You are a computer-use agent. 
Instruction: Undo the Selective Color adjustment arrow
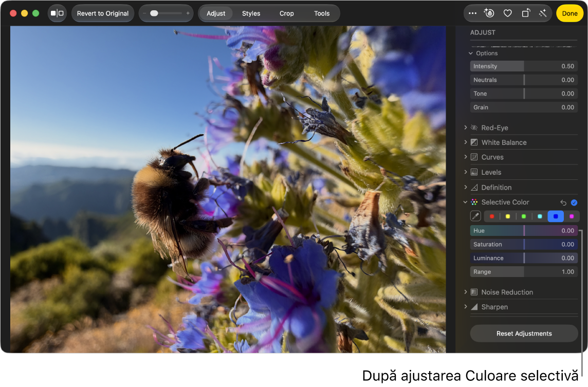click(563, 202)
